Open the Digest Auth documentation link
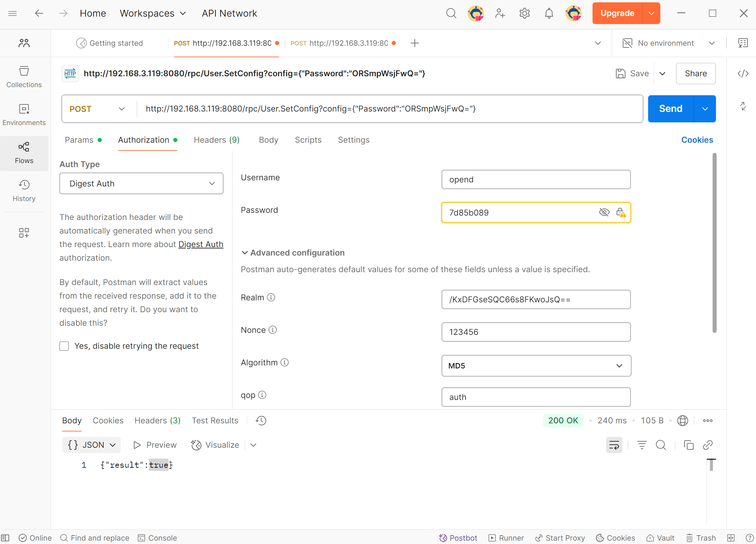Image resolution: width=756 pixels, height=544 pixels. coord(200,244)
